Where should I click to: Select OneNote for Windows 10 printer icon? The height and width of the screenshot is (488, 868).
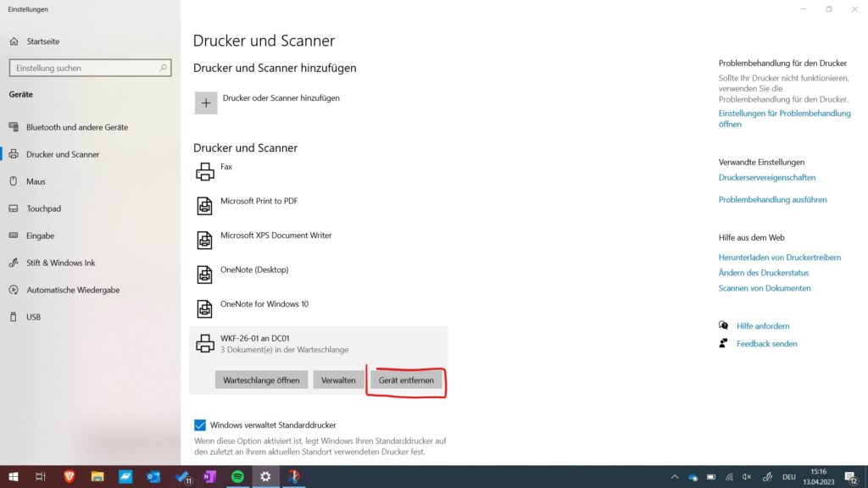pyautogui.click(x=205, y=308)
